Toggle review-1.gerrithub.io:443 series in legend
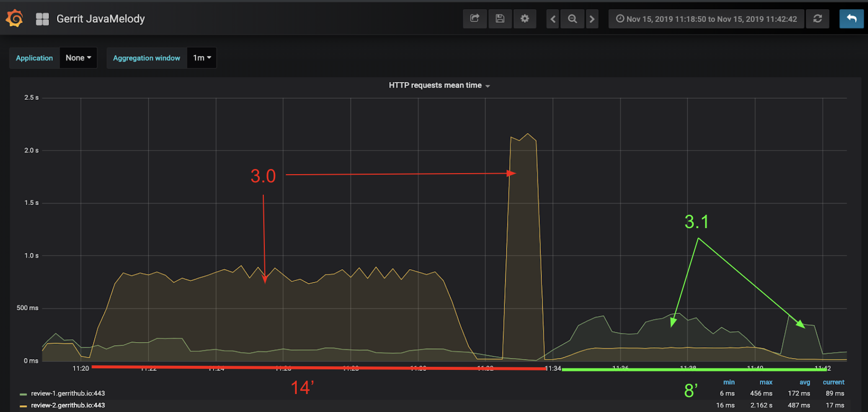Viewport: 868px width, 412px height. click(x=67, y=394)
